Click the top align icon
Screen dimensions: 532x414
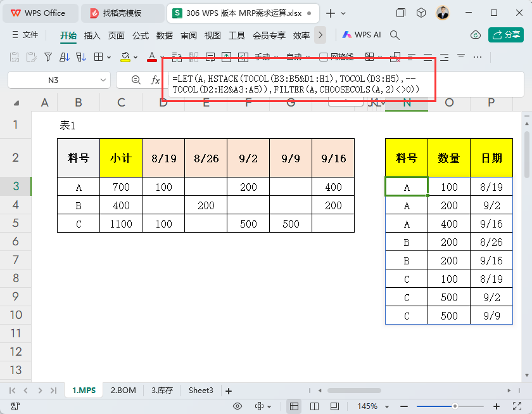coord(461,56)
